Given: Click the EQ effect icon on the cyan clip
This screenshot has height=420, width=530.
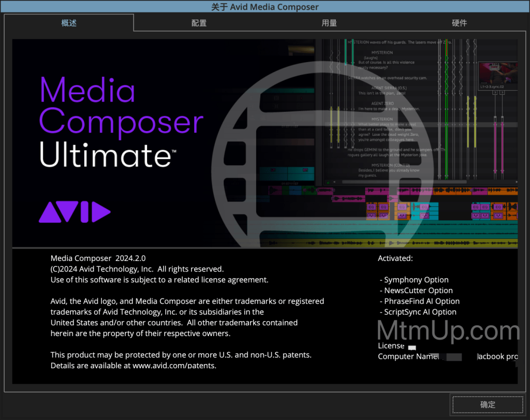Looking at the screenshot, I should click(424, 206).
